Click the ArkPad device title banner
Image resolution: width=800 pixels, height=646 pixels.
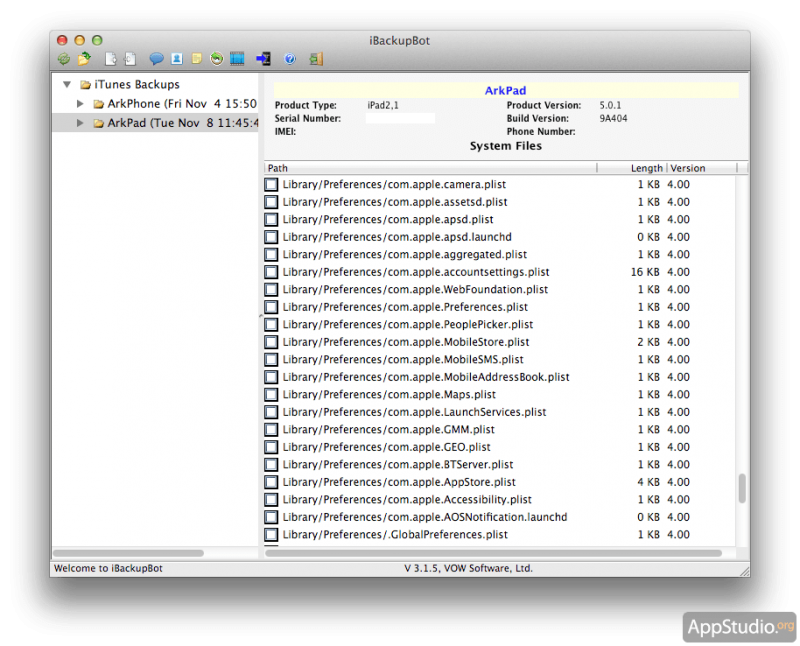tap(506, 91)
